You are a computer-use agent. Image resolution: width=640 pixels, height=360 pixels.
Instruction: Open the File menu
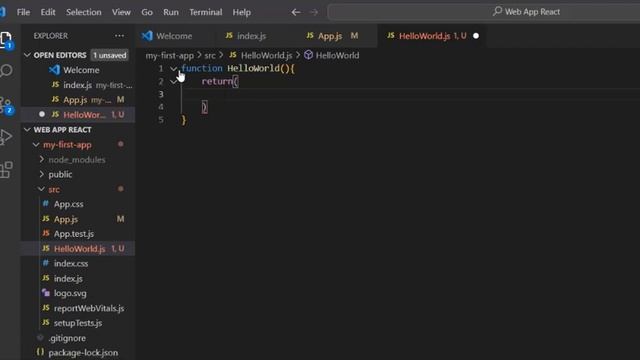23,12
